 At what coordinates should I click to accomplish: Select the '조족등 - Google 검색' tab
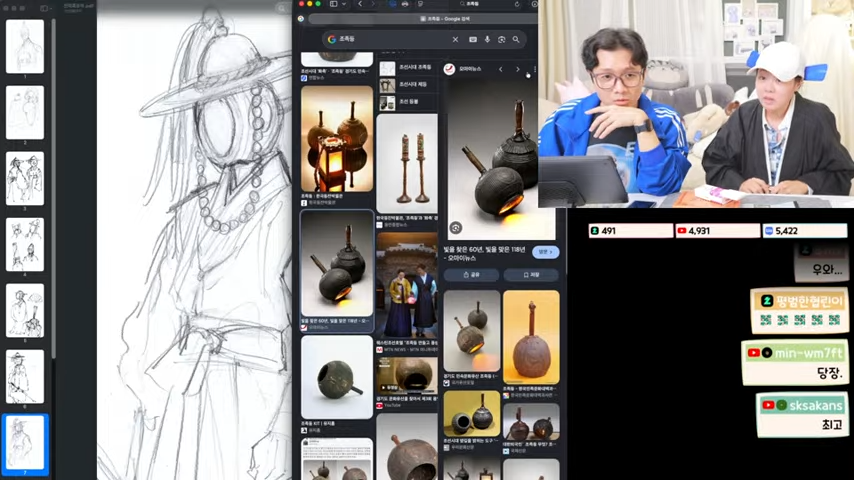click(x=423, y=19)
